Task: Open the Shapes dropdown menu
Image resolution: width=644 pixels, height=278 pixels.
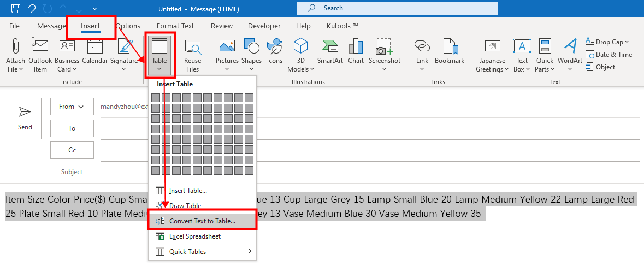Action: (251, 69)
